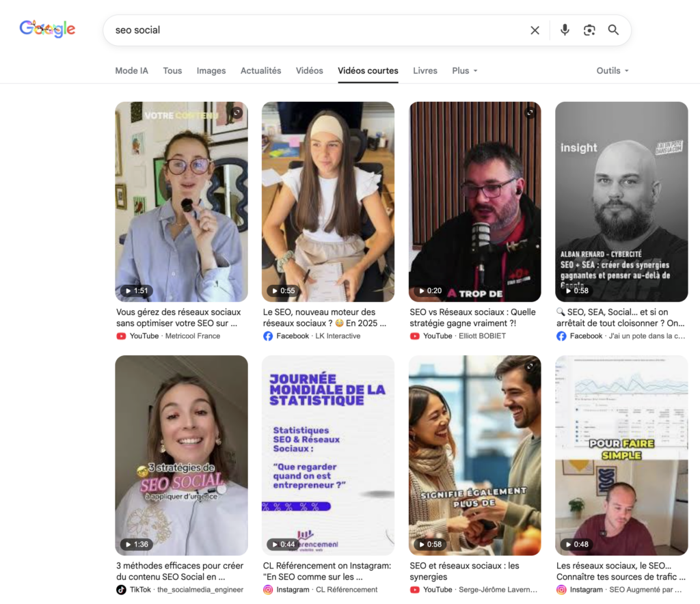Open Google Lens image search icon
This screenshot has height=604, width=700.
coord(589,30)
